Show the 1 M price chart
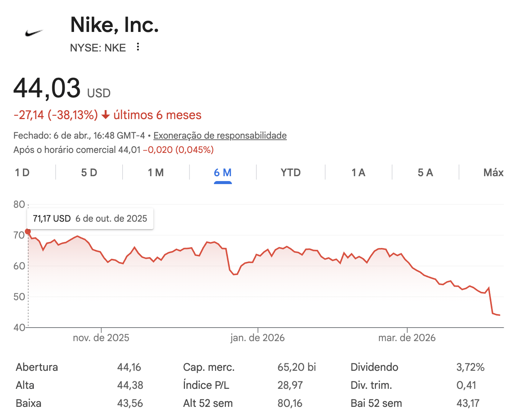 [x=156, y=172]
